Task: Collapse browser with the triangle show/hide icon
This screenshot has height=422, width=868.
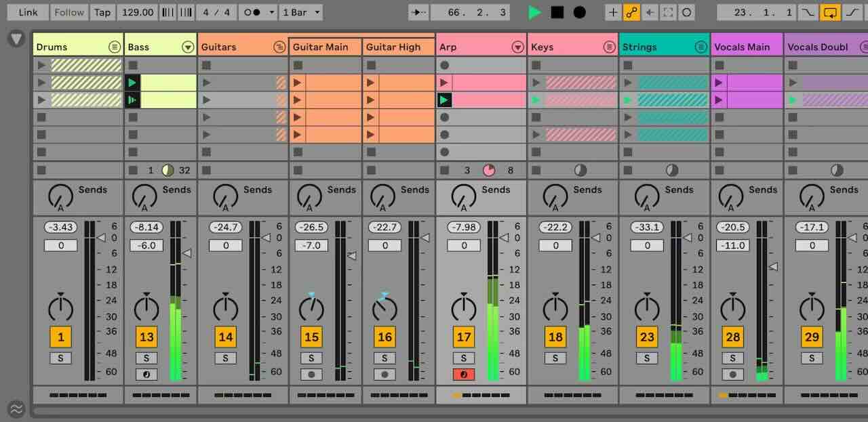Action: tap(16, 39)
